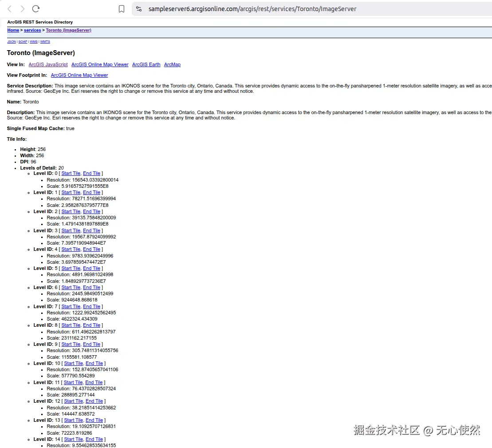Open Start Tile for Level ID 2
Viewport: 492px width, 448px height.
click(71, 212)
